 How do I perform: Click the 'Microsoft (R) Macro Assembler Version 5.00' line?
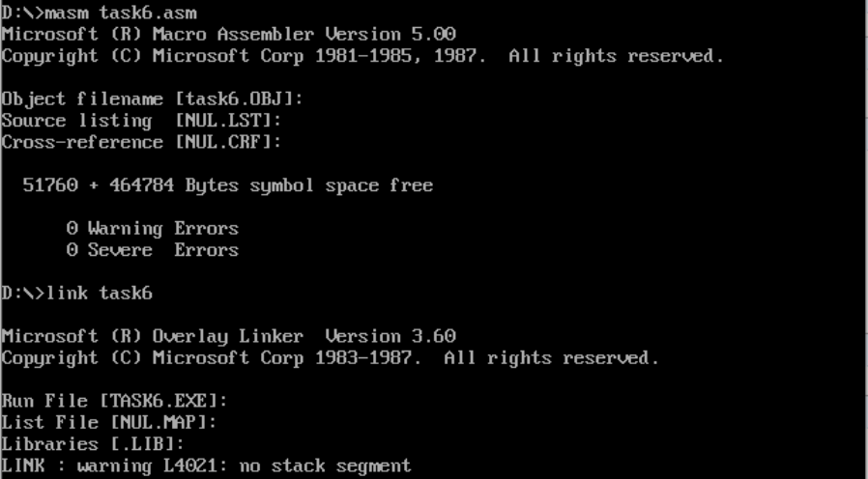tap(228, 35)
